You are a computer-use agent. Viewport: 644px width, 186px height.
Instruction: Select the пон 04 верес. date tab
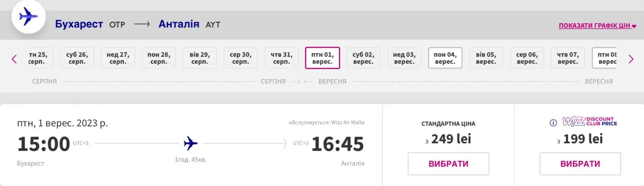[445, 58]
